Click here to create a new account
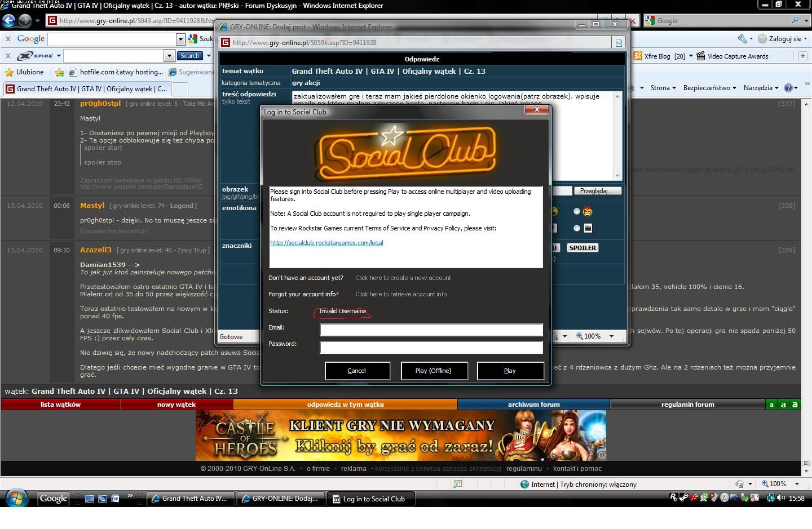Screen dimensions: 812x529 click(x=403, y=278)
